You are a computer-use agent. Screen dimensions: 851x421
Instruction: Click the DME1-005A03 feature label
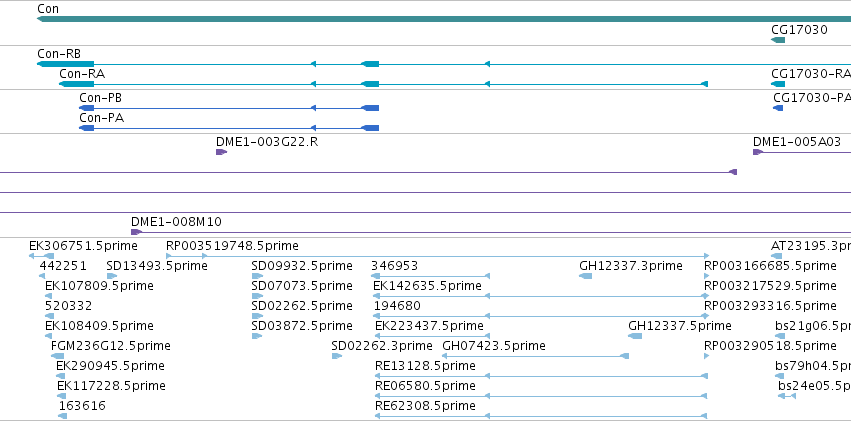click(797, 142)
